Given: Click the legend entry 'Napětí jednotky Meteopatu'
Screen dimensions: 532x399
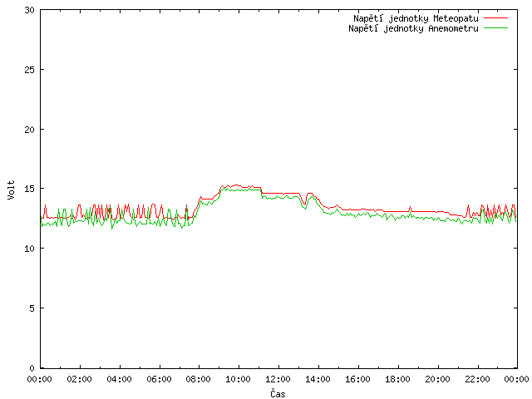Looking at the screenshot, I should click(416, 18).
